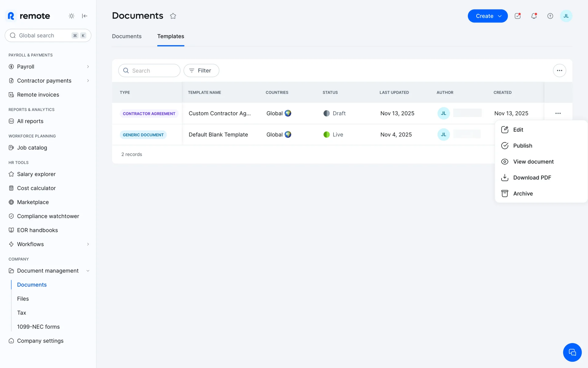Toggle the light/dark theme sun icon
Screen dimensions: 588x368
(71, 16)
